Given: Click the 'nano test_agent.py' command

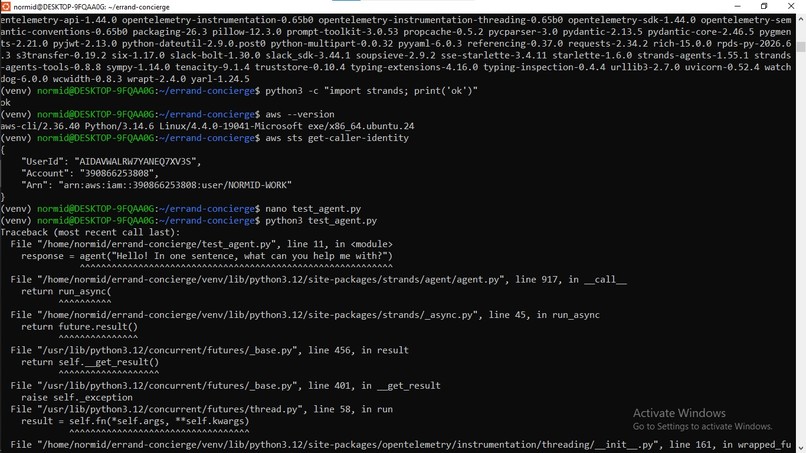Looking at the screenshot, I should pyautogui.click(x=313, y=209).
